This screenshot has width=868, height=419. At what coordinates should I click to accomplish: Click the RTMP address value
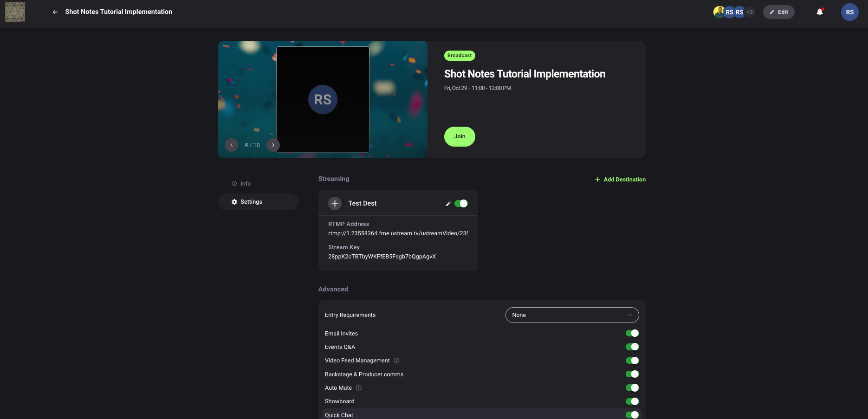click(398, 233)
